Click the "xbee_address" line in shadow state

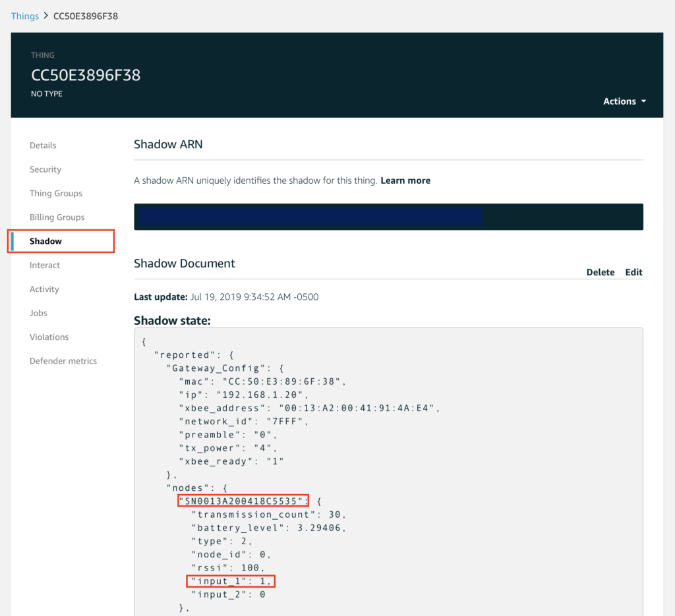(x=309, y=408)
